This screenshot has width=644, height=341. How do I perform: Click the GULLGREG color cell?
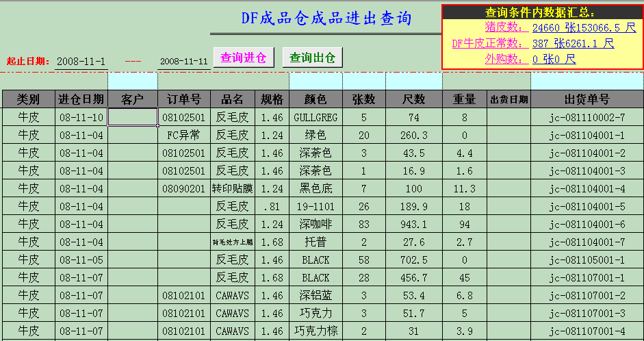(x=315, y=118)
